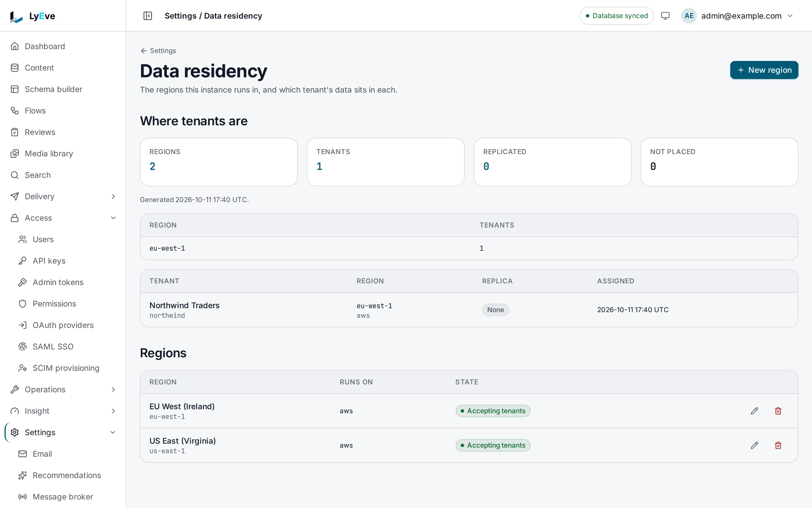812x508 pixels.
Task: Open Users under Access
Action: click(x=67, y=240)
